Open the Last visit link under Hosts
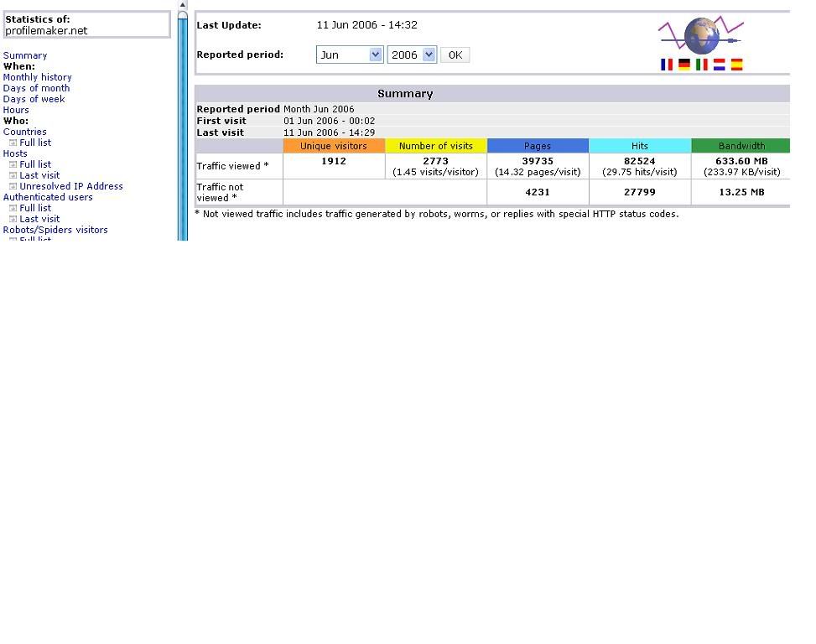This screenshot has height=644, width=816. click(x=39, y=175)
